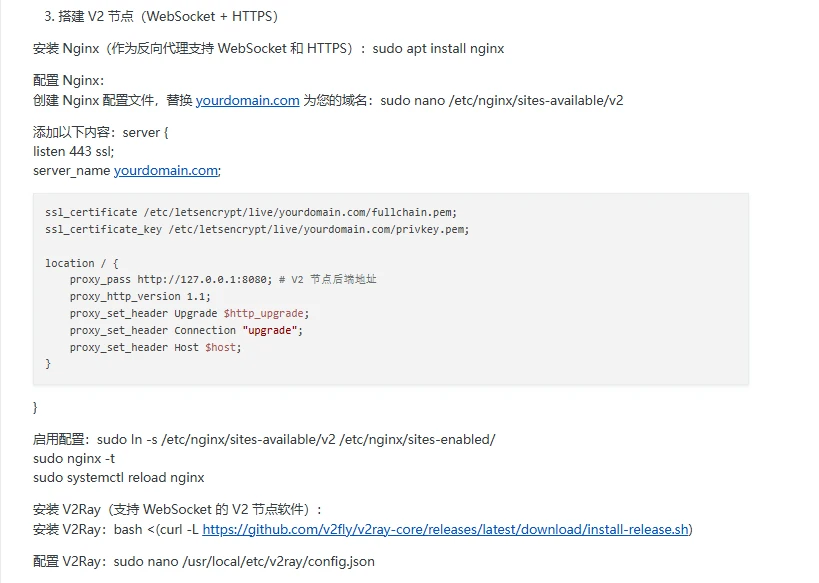Click the "配置 Nginx:" label
This screenshot has width=819, height=583.
(69, 80)
